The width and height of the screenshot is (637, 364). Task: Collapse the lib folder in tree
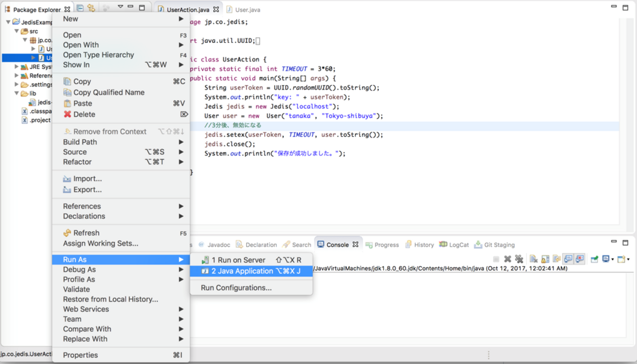[17, 93]
